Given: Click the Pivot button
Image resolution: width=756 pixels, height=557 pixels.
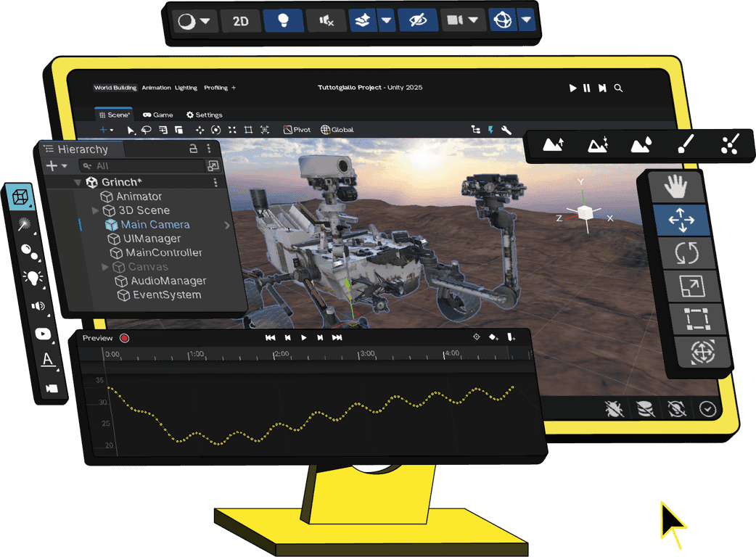Looking at the screenshot, I should (297, 130).
